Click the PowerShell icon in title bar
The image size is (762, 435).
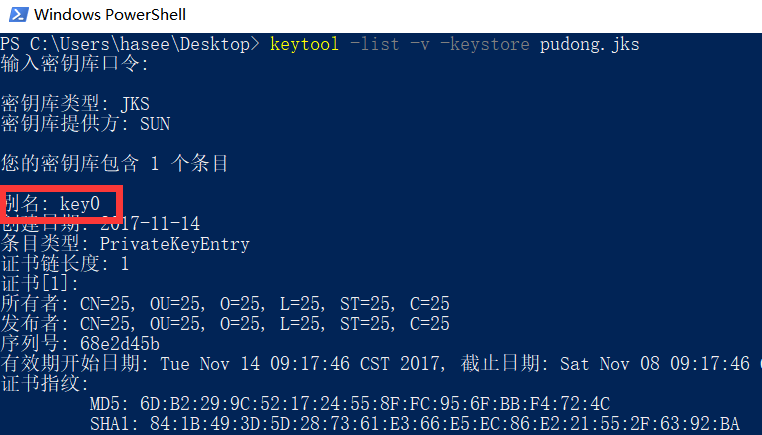(x=18, y=14)
